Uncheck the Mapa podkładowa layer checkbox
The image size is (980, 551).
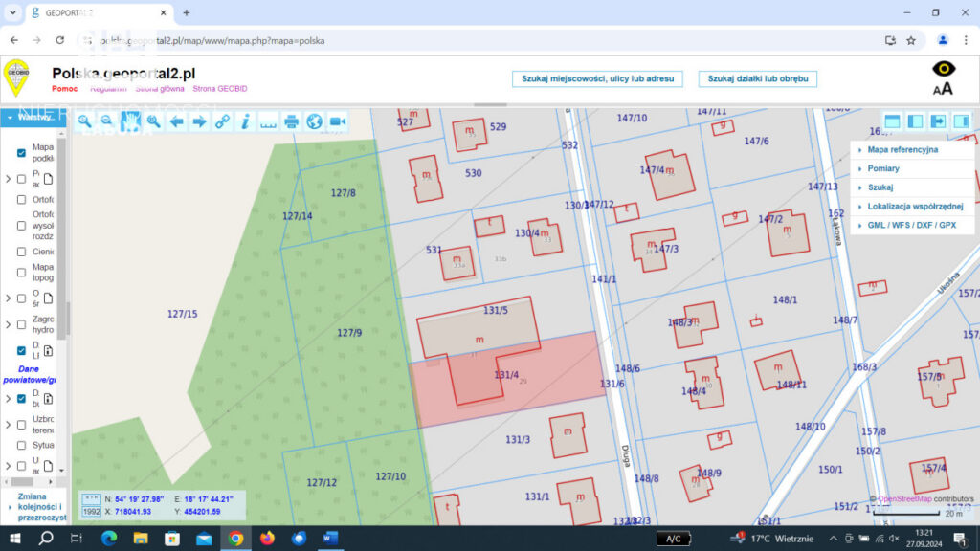point(21,153)
